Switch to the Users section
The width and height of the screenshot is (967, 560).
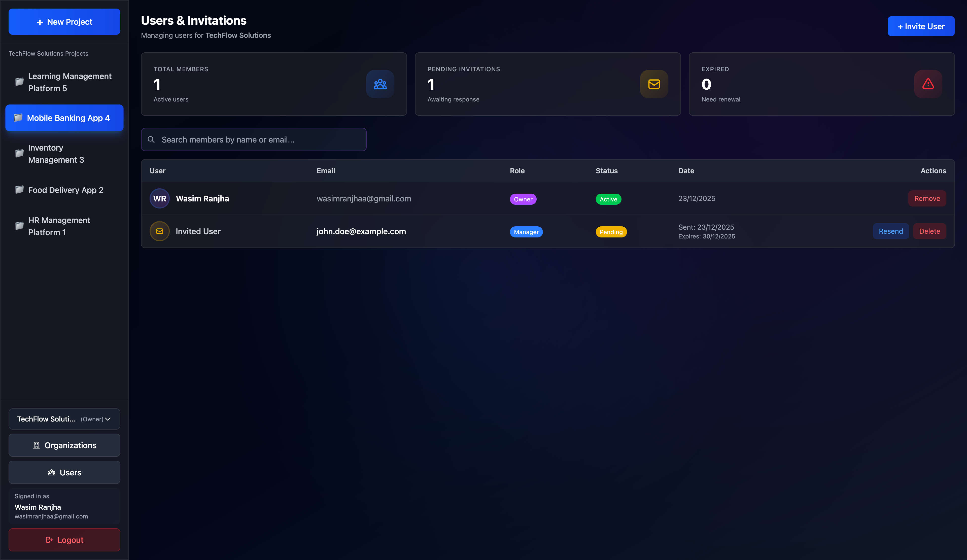[64, 473]
